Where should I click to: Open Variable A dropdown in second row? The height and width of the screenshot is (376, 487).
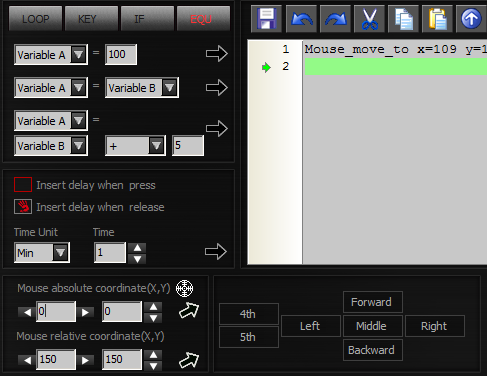[x=78, y=88]
